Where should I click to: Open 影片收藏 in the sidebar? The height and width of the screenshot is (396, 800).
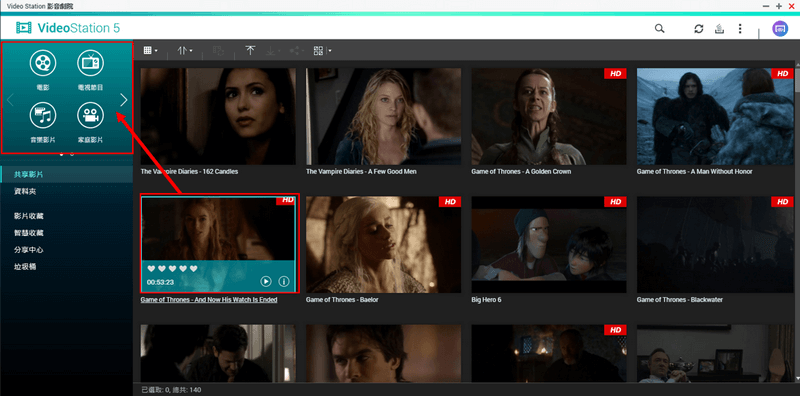pyautogui.click(x=29, y=216)
